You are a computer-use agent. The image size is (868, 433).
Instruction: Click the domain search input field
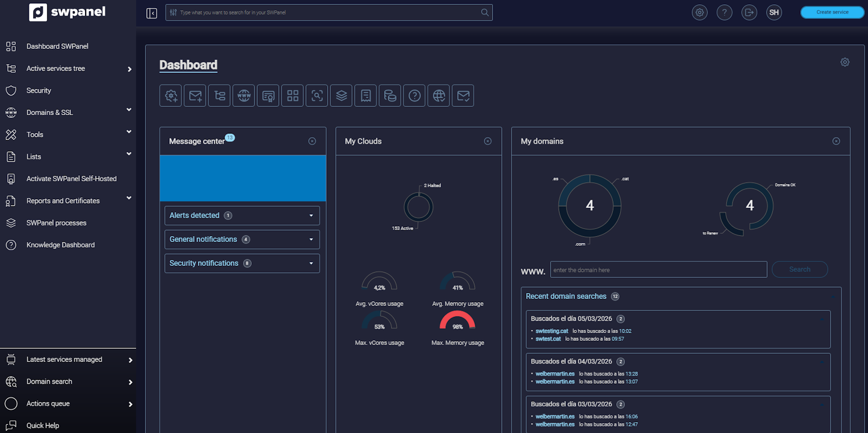[x=658, y=270]
